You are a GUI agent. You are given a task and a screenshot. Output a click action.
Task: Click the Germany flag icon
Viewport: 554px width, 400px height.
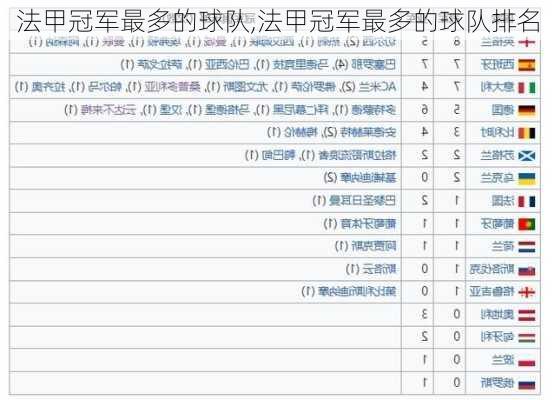click(526, 111)
